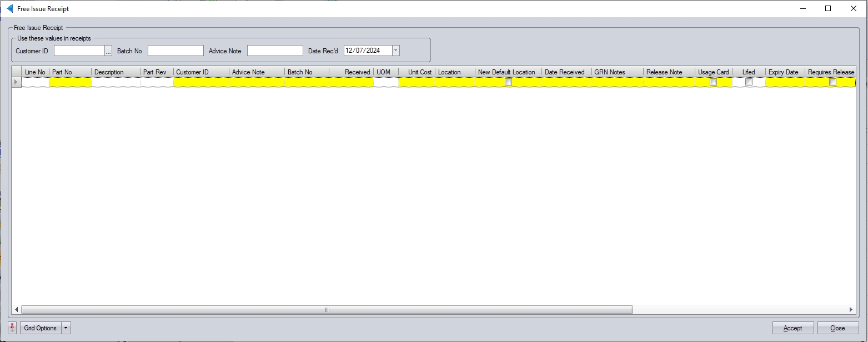The width and height of the screenshot is (868, 342).
Task: Click the blue back arrow app icon
Action: pyautogui.click(x=9, y=8)
